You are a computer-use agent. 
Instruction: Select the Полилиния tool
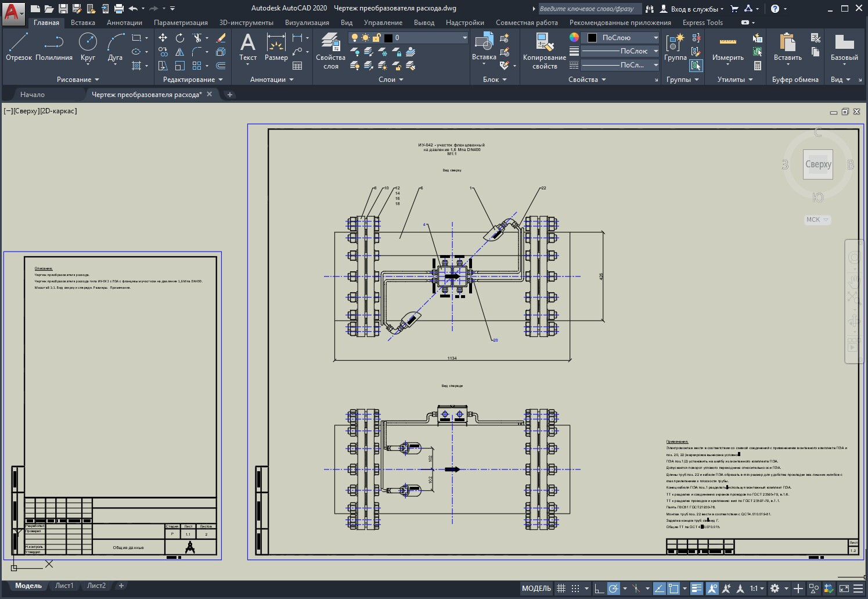pos(54,47)
